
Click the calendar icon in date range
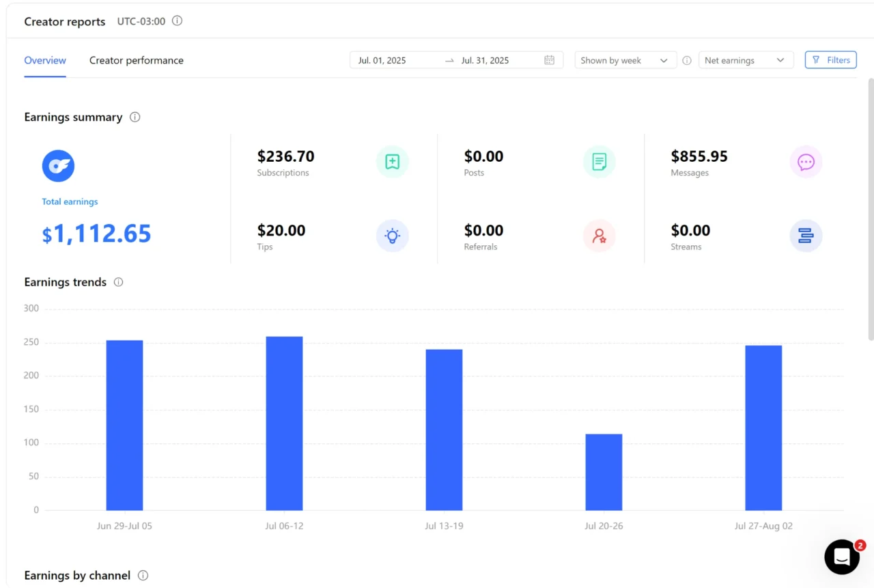[x=549, y=60]
